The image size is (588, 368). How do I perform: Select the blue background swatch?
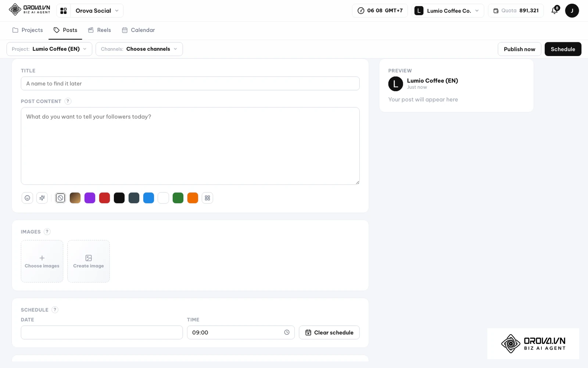coord(148,198)
